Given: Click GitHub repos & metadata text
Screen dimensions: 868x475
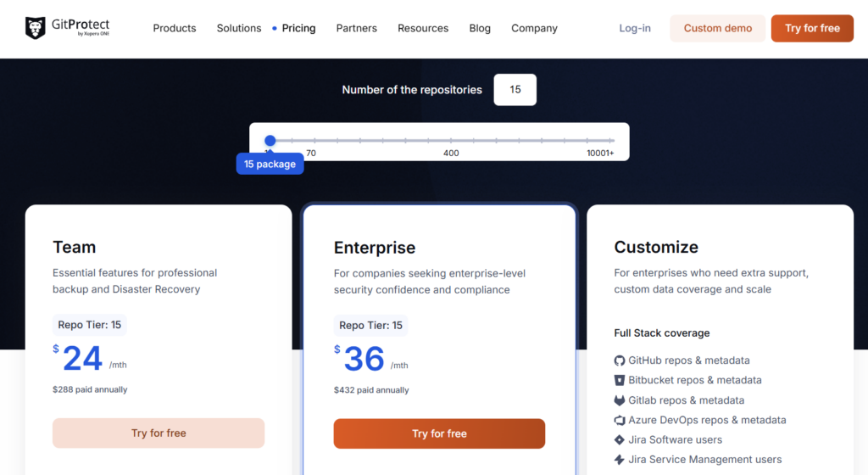Looking at the screenshot, I should coord(688,360).
